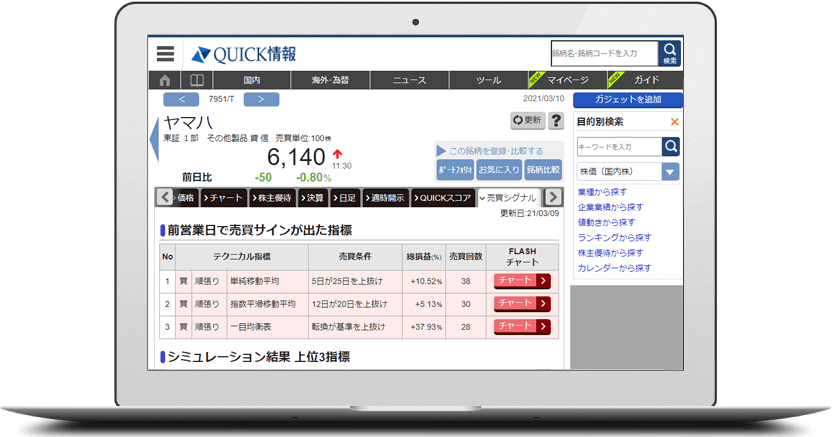This screenshot has height=437, width=834.
Task: Switch to the 決算 tab
Action: click(x=314, y=198)
